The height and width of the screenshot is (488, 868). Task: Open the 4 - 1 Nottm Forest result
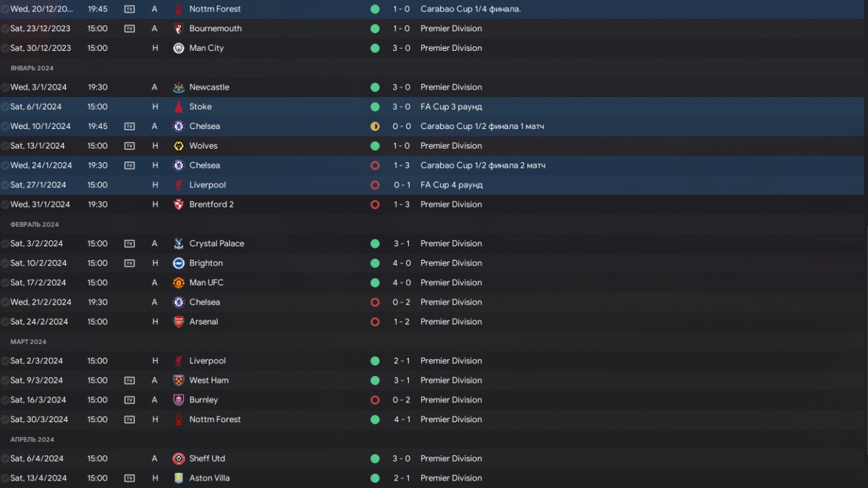(x=401, y=419)
